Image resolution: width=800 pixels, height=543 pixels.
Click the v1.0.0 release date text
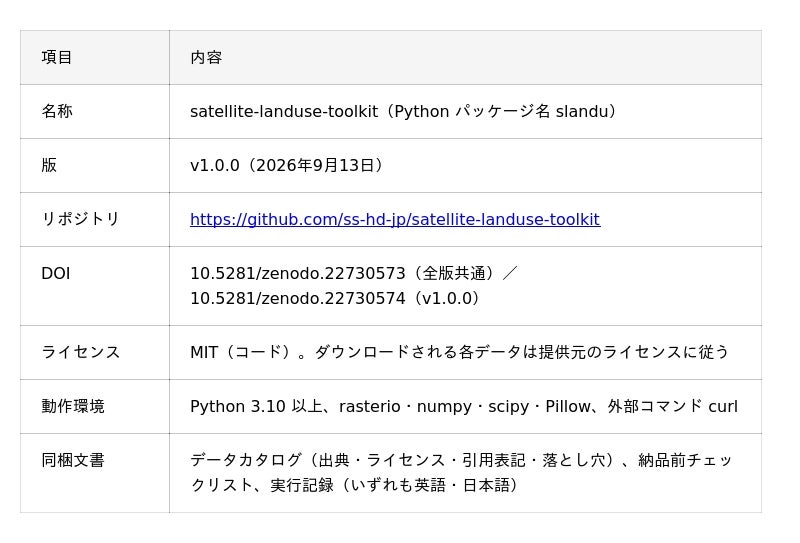click(287, 165)
